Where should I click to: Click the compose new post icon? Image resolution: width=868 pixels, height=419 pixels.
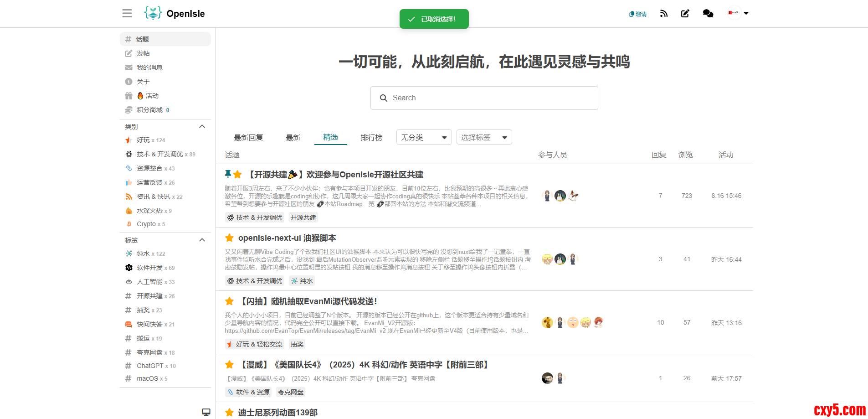[x=685, y=14]
